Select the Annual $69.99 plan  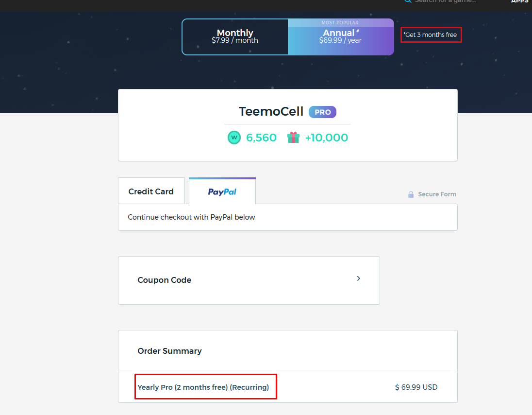point(341,37)
